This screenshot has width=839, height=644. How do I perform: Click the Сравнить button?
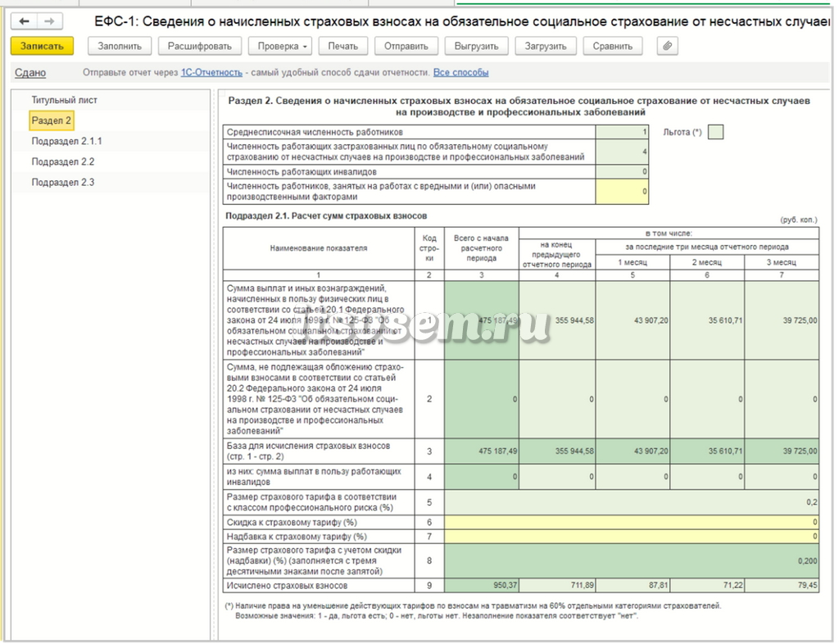613,46
